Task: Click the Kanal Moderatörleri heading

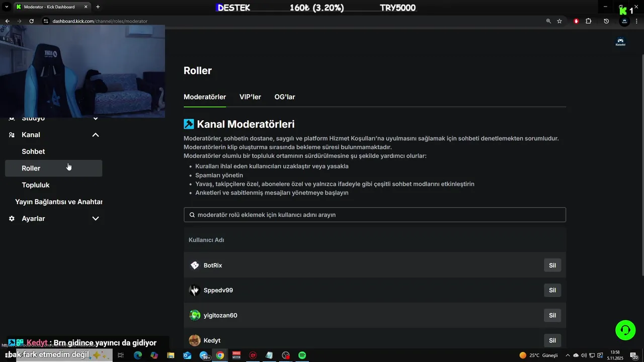Action: pyautogui.click(x=246, y=124)
